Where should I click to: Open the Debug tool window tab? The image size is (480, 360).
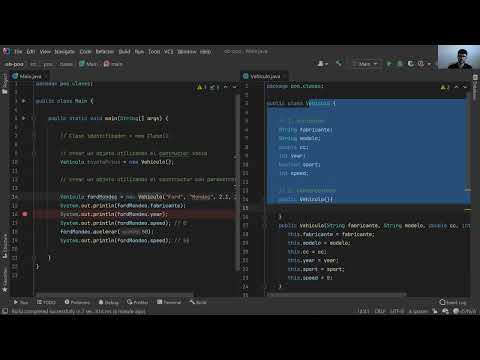click(x=109, y=302)
